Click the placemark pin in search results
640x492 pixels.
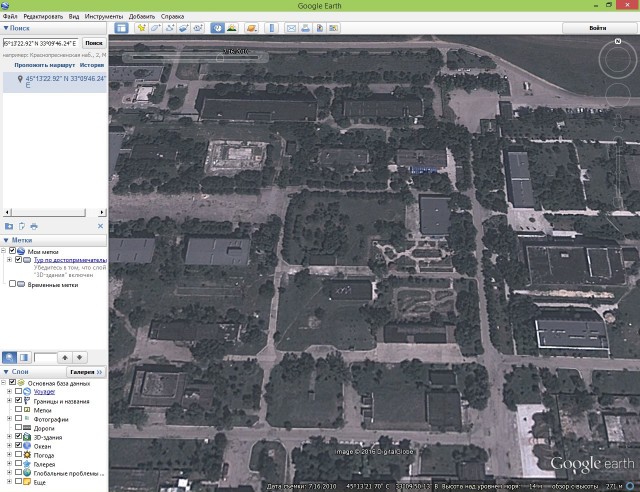click(x=20, y=79)
